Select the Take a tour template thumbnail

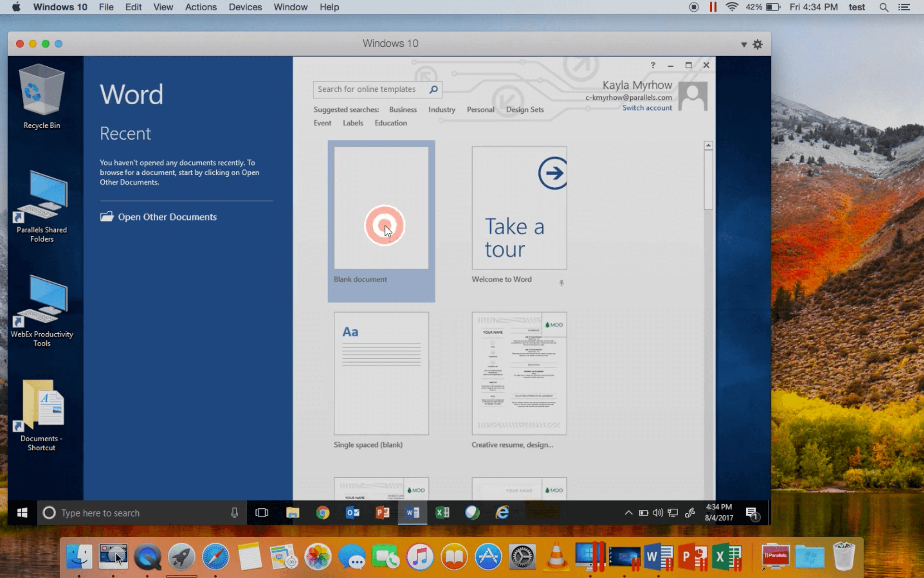tap(519, 208)
